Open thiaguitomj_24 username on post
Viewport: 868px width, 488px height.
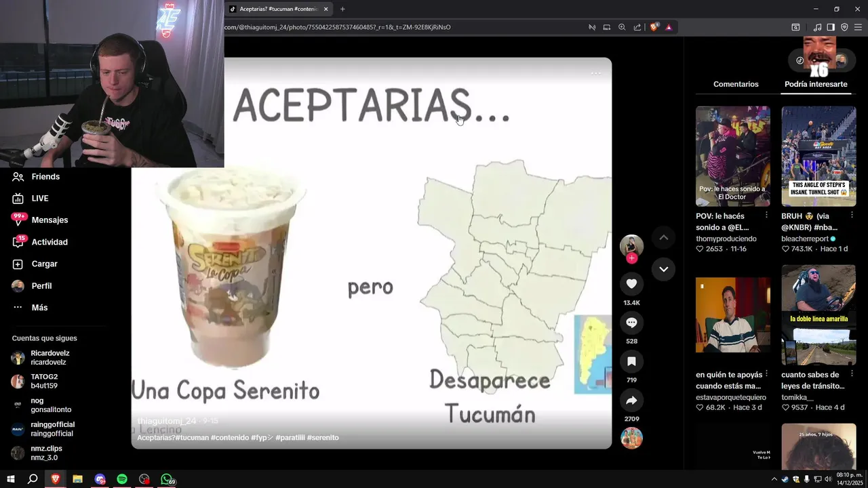click(167, 421)
